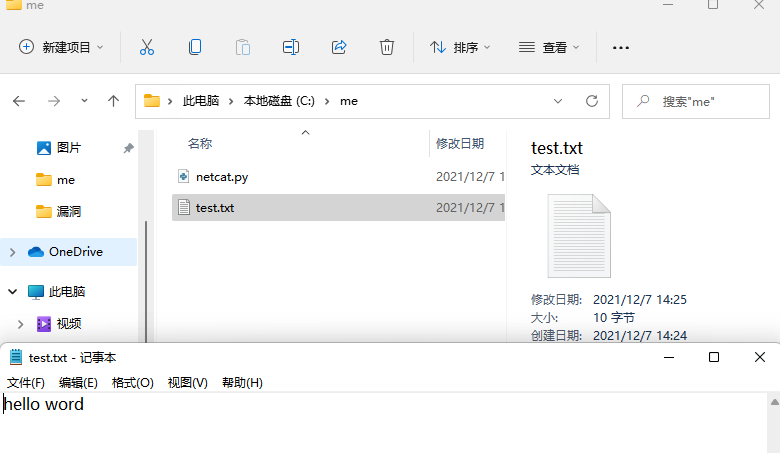Go forward with the right arrow
780x453 pixels.
pos(54,101)
